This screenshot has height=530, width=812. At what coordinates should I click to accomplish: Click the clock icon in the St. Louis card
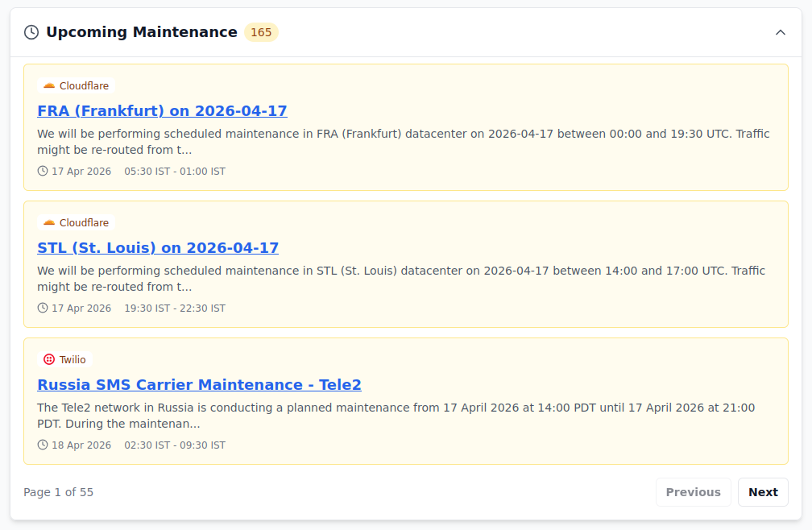[43, 308]
